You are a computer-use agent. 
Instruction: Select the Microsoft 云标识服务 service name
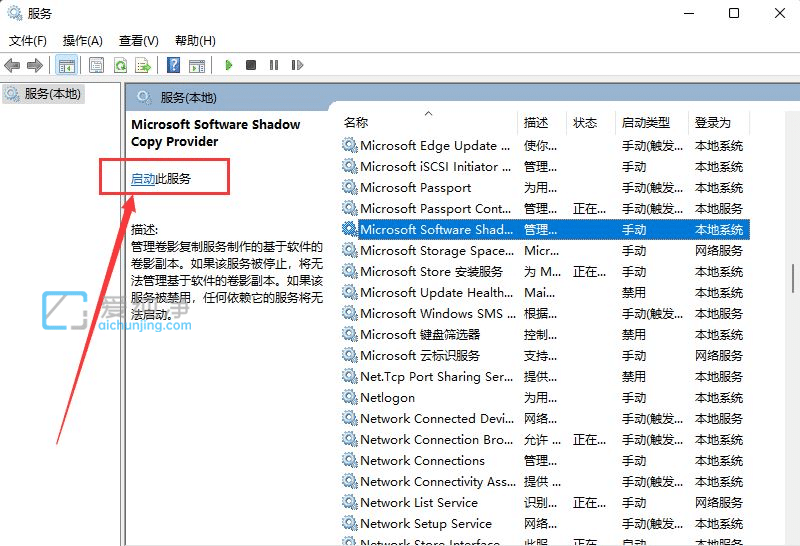click(420, 355)
